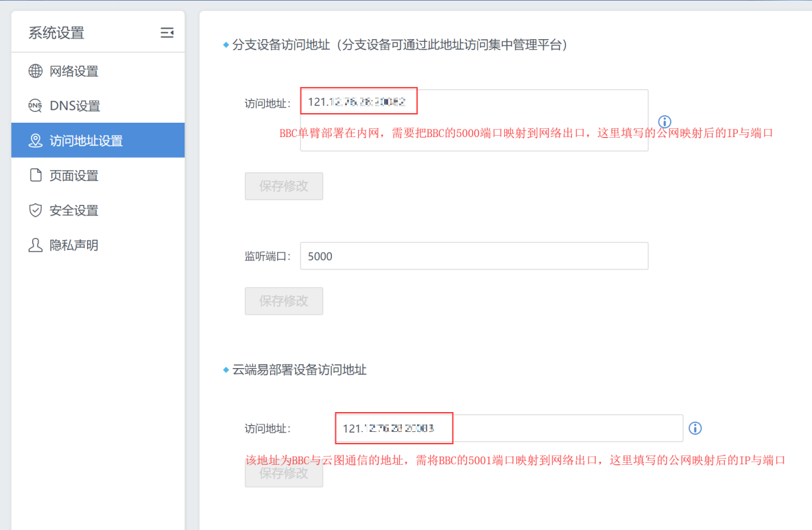Click the person icon beside 隐私声明
This screenshot has height=530, width=812.
click(35, 245)
